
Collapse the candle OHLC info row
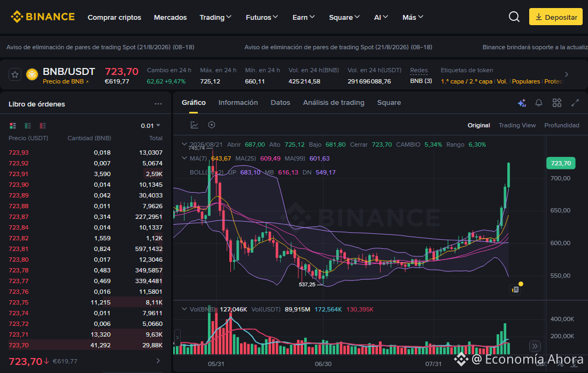point(184,144)
